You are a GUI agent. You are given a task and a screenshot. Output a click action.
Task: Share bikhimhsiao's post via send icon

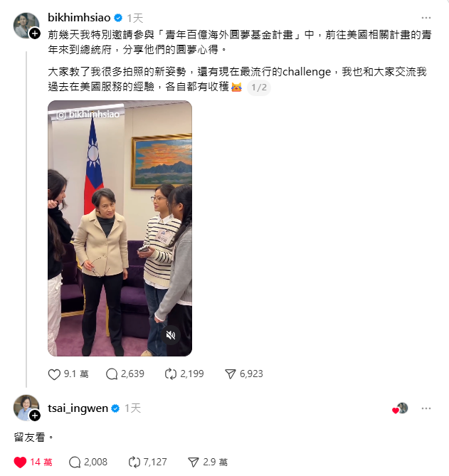point(231,374)
